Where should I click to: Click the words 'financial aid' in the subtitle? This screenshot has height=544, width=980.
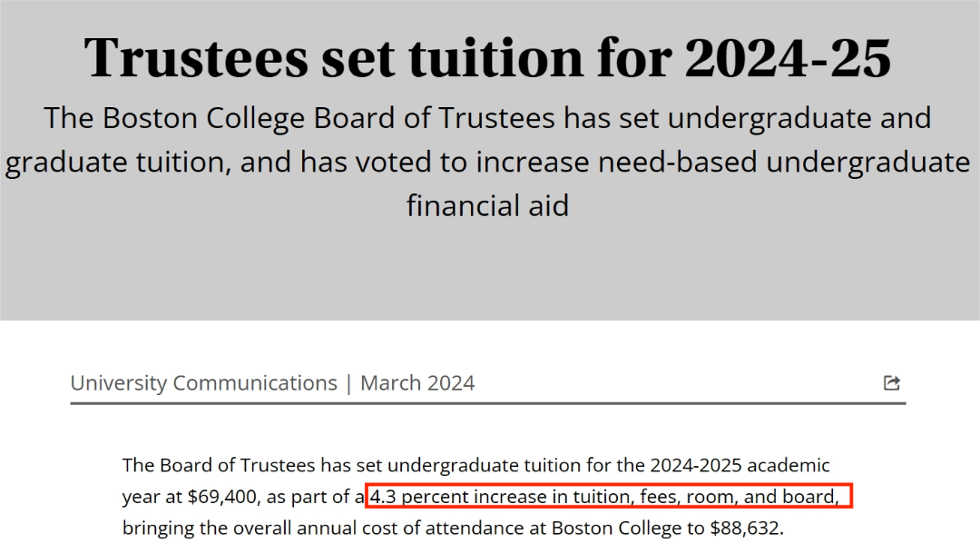487,206
